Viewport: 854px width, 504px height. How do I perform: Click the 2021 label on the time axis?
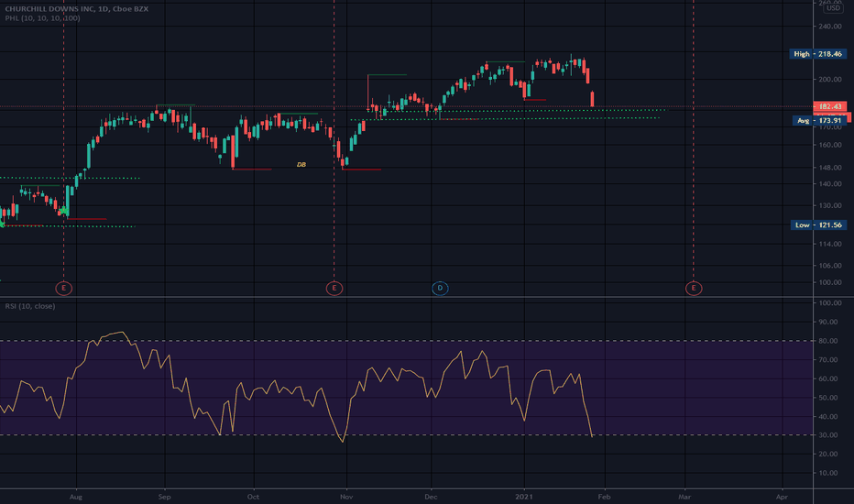[524, 497]
